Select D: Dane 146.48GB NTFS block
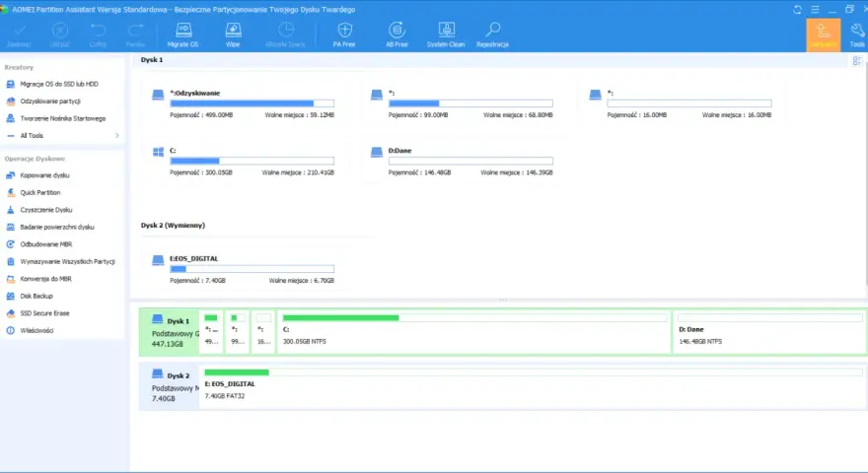This screenshot has width=868, height=473. [x=770, y=332]
